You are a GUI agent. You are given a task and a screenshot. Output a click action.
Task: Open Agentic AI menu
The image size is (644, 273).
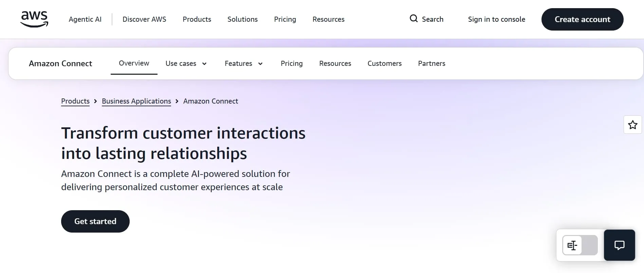coord(85,19)
